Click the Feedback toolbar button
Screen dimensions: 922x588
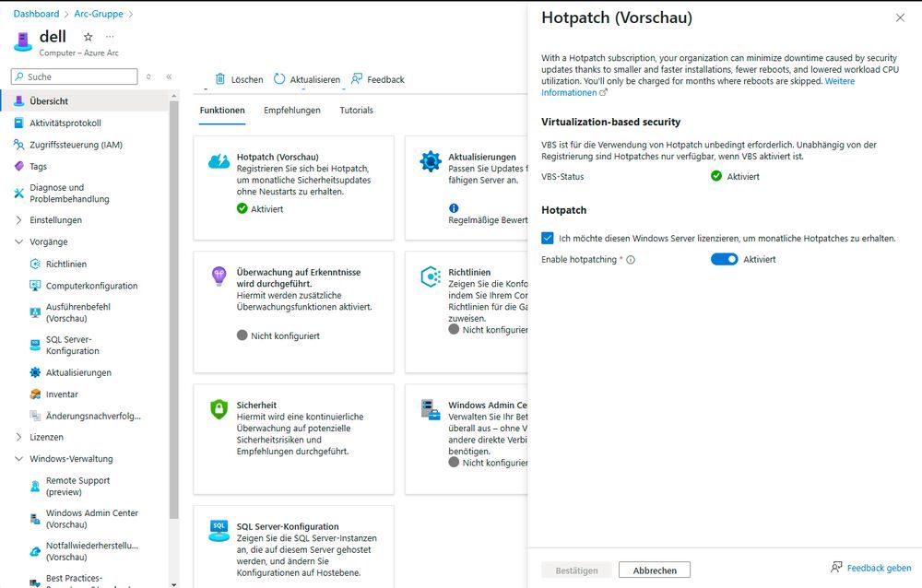point(377,79)
